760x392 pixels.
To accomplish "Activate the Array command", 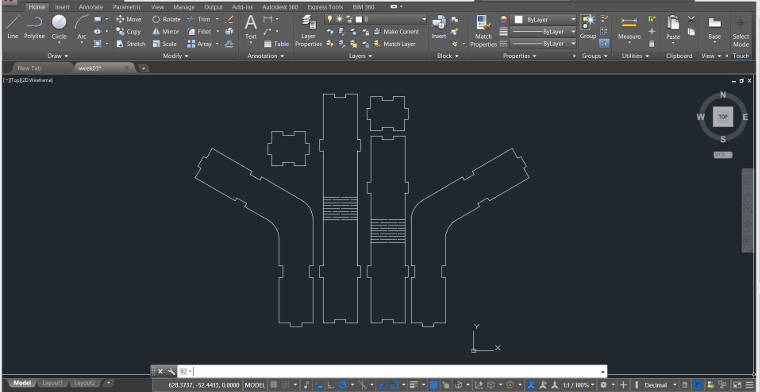I will [200, 44].
